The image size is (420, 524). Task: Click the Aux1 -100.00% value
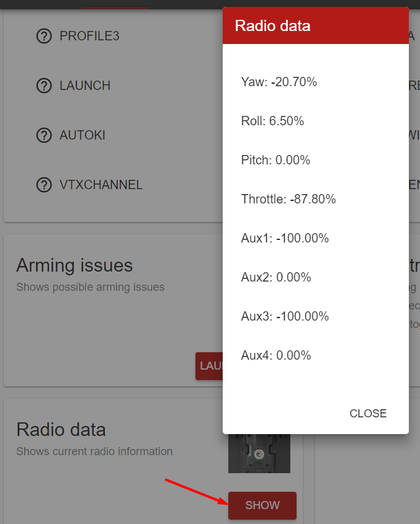(285, 238)
